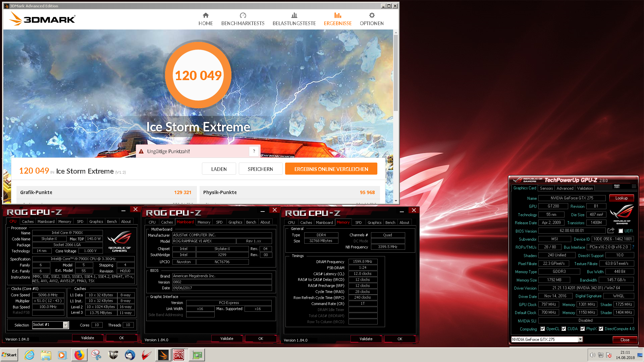This screenshot has height=362, width=644.
Task: Launch Windows Media Player from the taskbar
Action: pos(62,355)
